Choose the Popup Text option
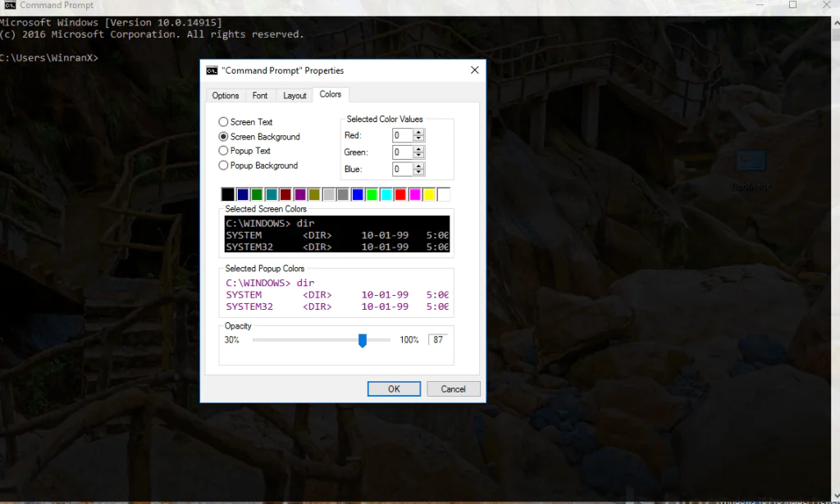Image resolution: width=840 pixels, height=504 pixels. [x=223, y=151]
